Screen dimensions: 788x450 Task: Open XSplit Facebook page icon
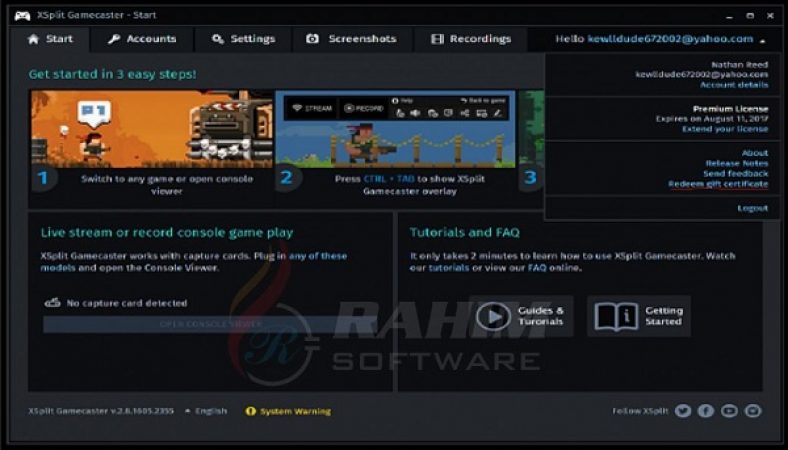706,411
